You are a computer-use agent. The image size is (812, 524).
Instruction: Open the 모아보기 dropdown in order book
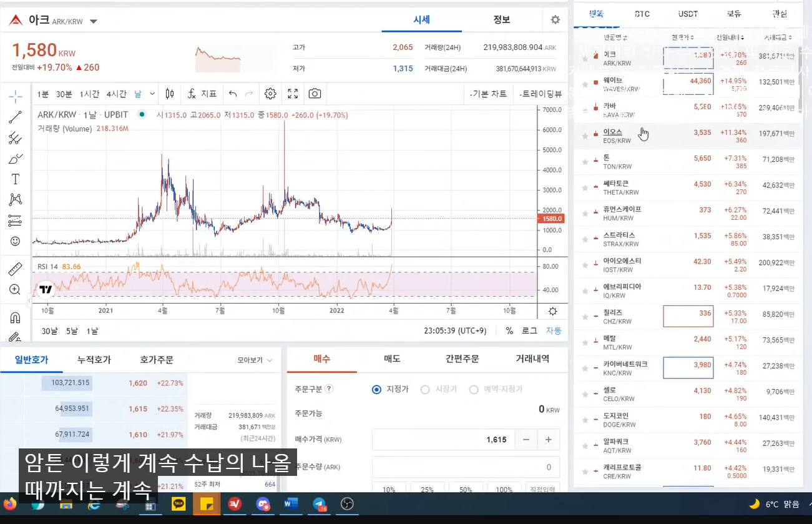255,360
